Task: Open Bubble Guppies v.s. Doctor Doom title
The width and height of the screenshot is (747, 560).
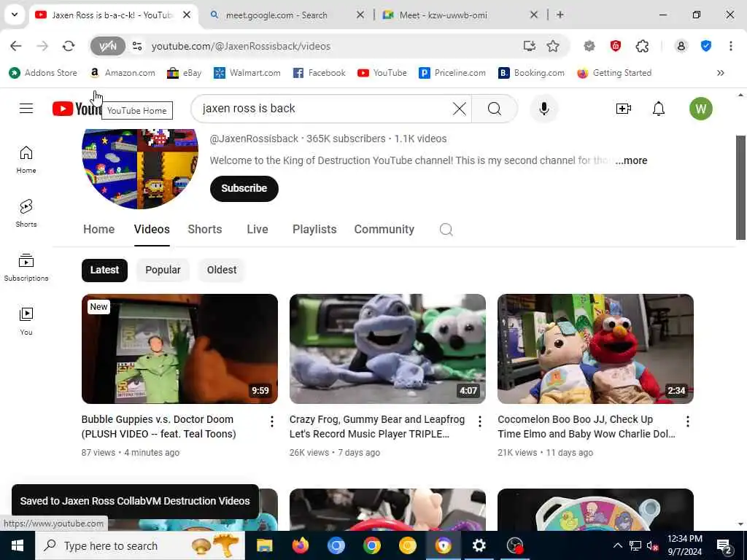Action: [158, 427]
